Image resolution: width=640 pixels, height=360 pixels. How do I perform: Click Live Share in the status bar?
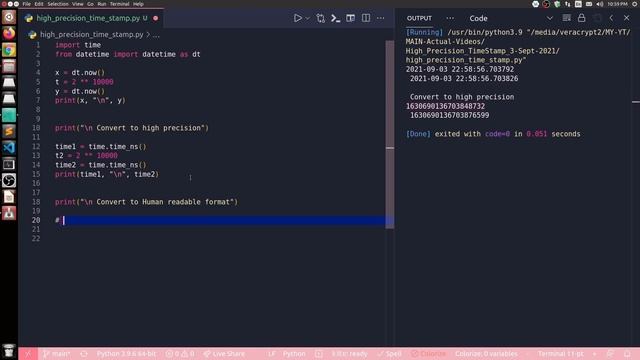(x=224, y=354)
